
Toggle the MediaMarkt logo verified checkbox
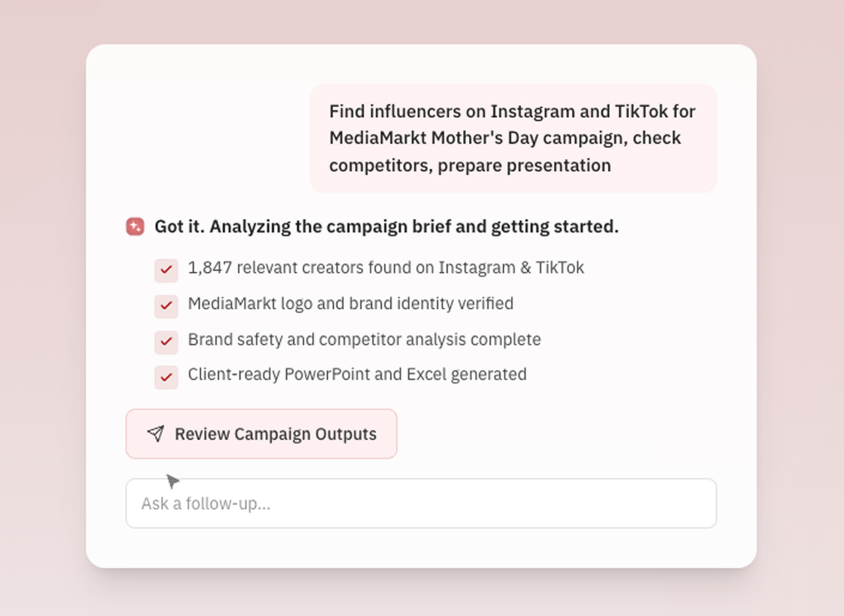166,306
